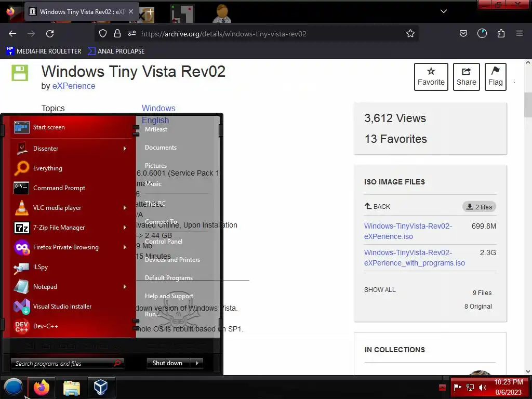The image size is (532, 399).
Task: Expand VLC media player jump list arrow
Action: pos(125,207)
